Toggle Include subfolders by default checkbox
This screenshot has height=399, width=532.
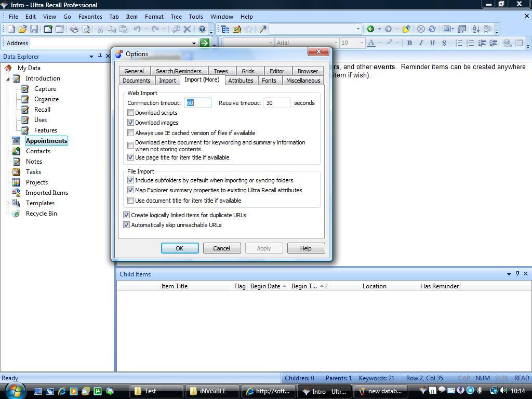tap(130, 180)
